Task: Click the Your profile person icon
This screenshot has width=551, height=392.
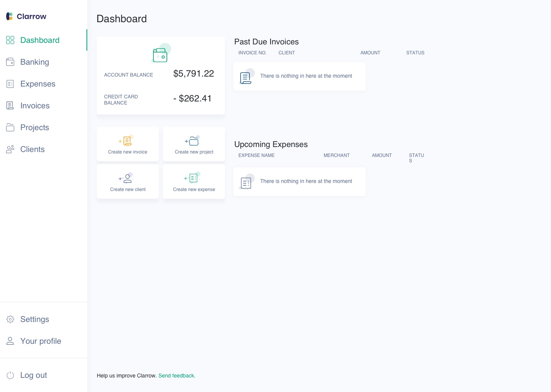Action: (x=10, y=341)
